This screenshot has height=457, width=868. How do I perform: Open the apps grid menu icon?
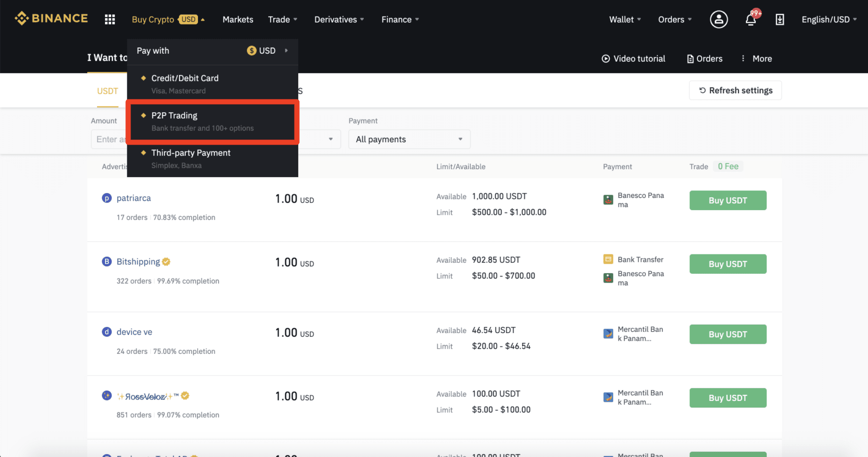pos(110,19)
